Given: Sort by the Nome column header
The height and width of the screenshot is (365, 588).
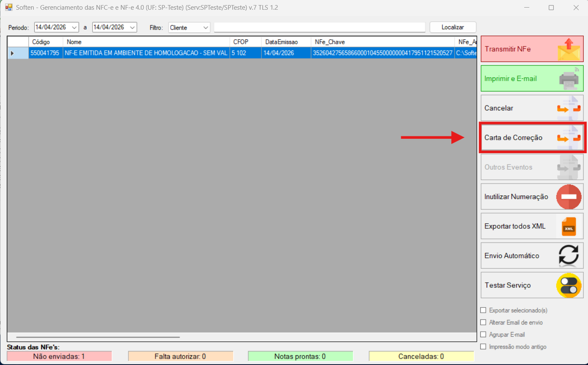Looking at the screenshot, I should 146,42.
